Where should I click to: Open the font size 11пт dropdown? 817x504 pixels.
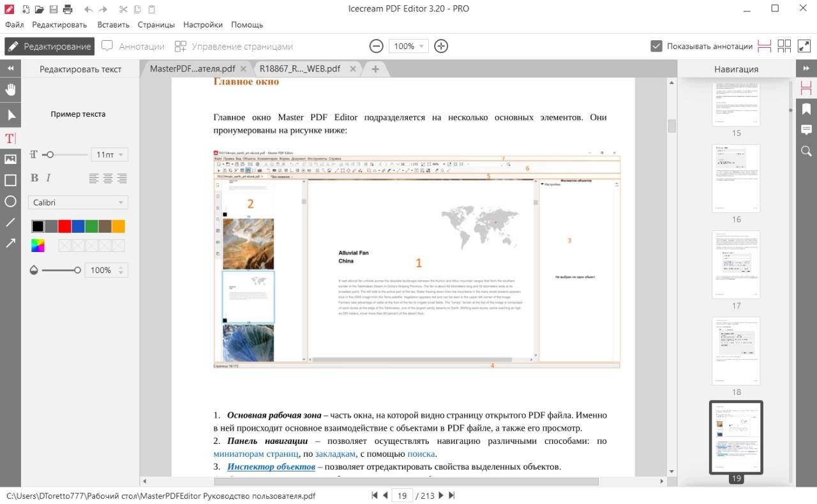[109, 154]
